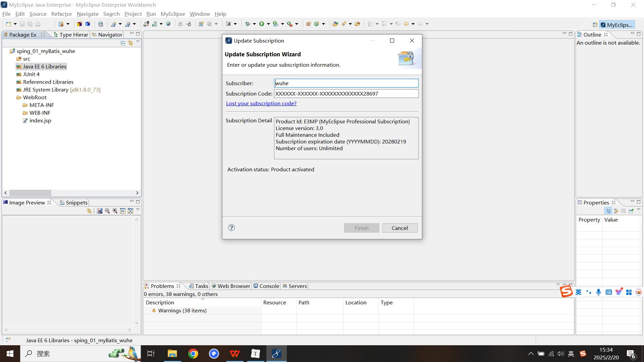Click Fit to window icon in Image Preview

(130, 211)
